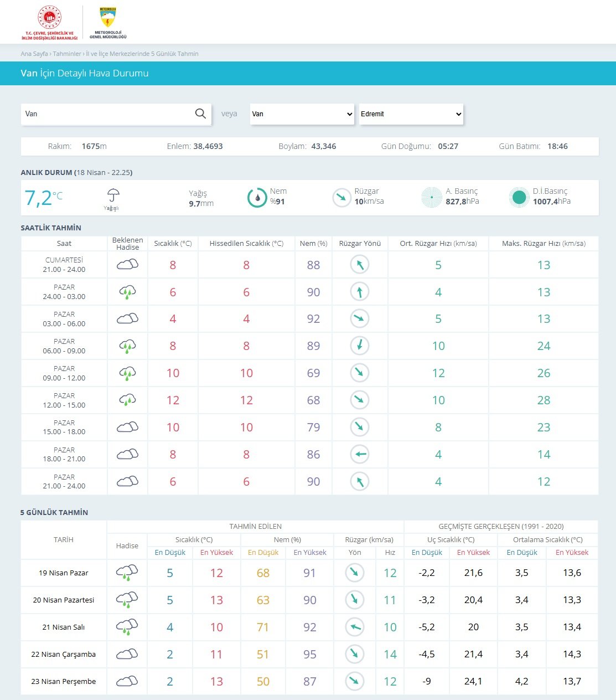Click the Meteoroloji Genel Müdürlüğü logo
The image size is (616, 700).
point(108,22)
